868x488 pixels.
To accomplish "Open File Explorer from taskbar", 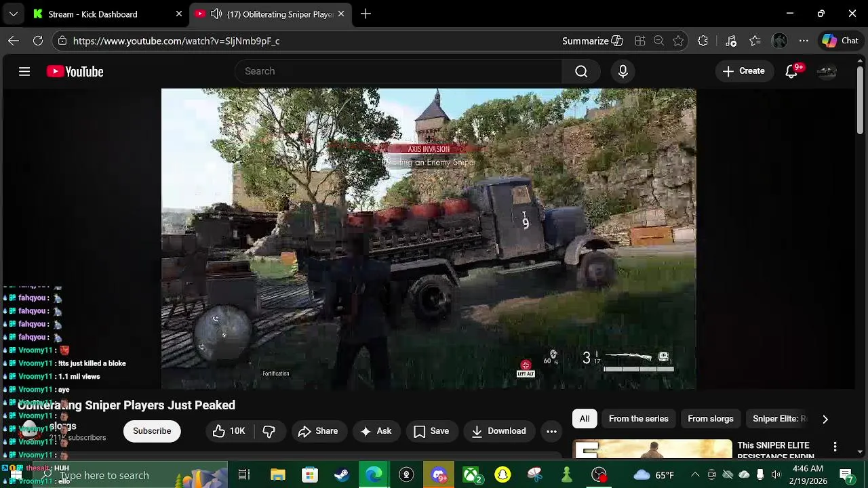I will pos(277,475).
